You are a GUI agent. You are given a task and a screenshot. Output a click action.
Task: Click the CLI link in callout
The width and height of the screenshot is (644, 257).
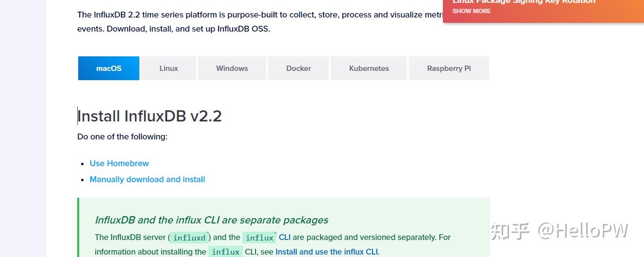click(285, 238)
